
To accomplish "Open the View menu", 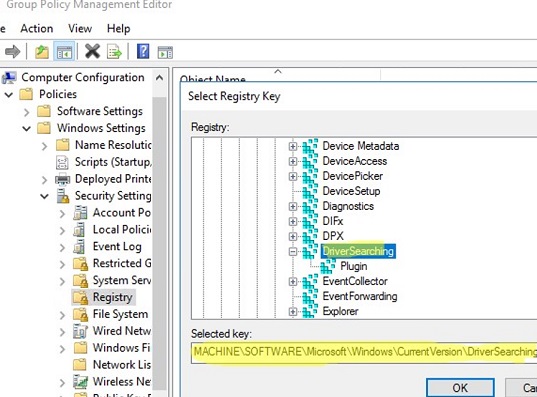I will [x=80, y=28].
